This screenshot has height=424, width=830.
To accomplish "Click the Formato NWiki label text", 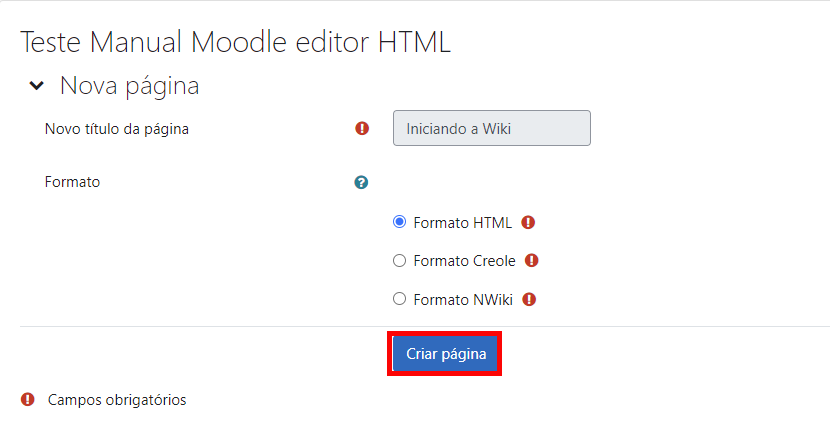I will [463, 300].
